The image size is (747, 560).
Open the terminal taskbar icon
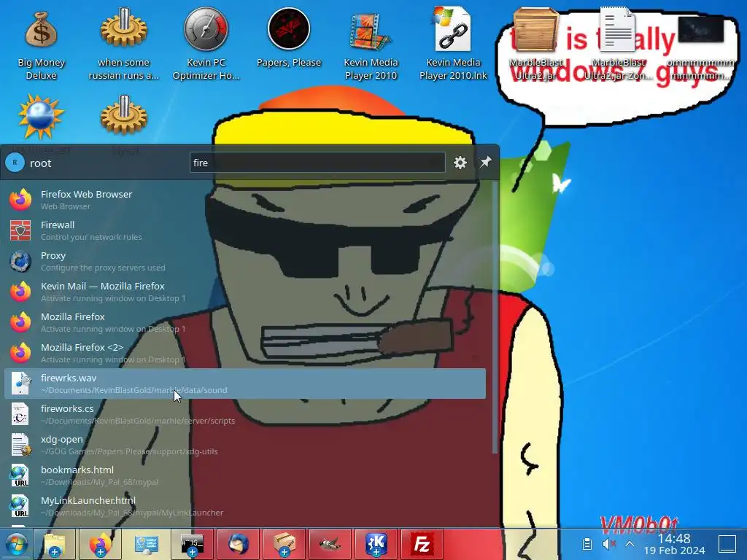tap(192, 544)
